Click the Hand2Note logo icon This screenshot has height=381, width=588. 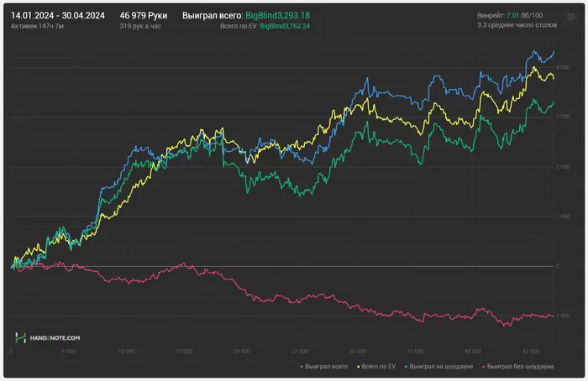click(x=21, y=337)
